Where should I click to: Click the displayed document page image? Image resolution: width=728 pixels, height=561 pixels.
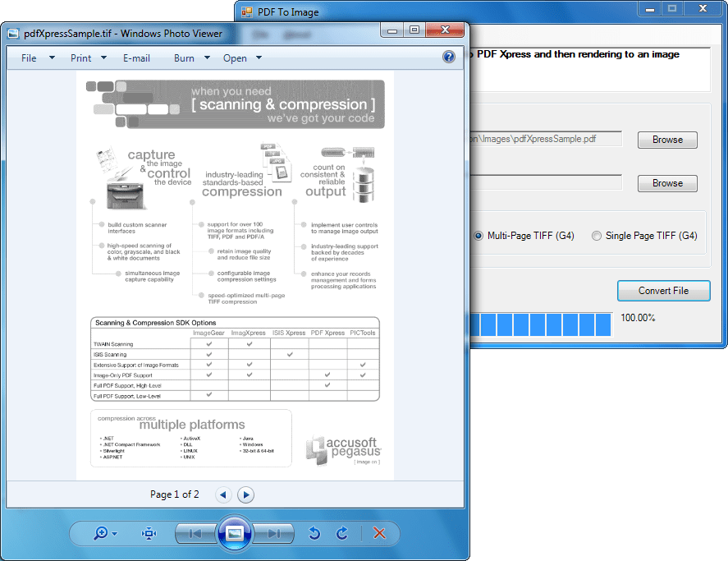tap(235, 275)
